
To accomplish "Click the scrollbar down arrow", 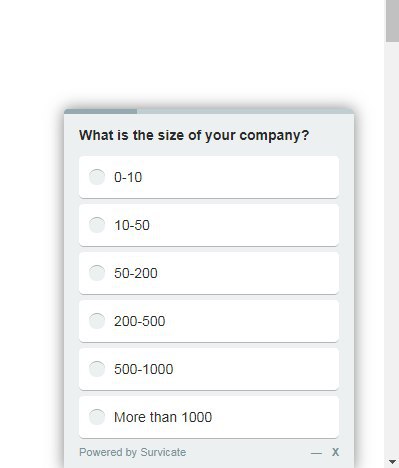I will coord(392,462).
